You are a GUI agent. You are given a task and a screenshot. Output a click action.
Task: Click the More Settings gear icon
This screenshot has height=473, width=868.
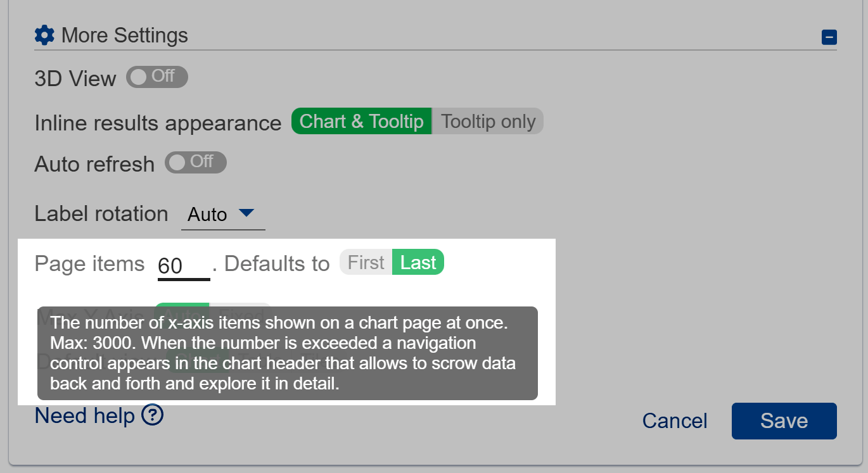[43, 35]
